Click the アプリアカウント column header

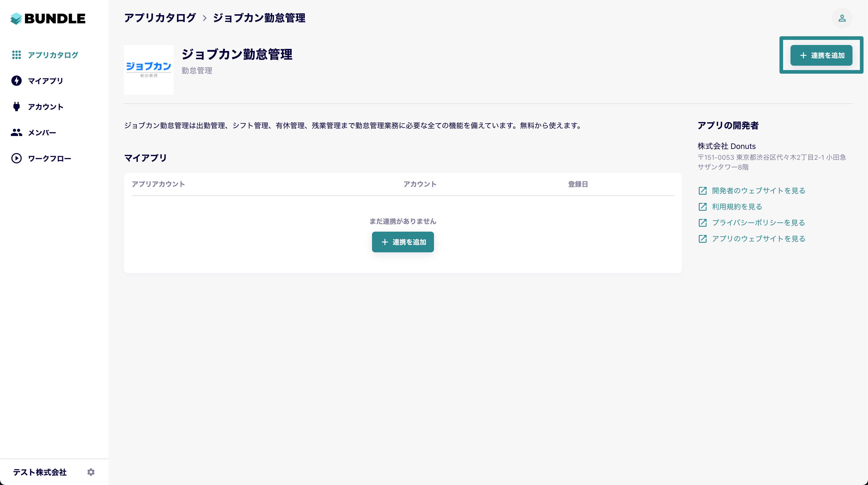tap(158, 184)
